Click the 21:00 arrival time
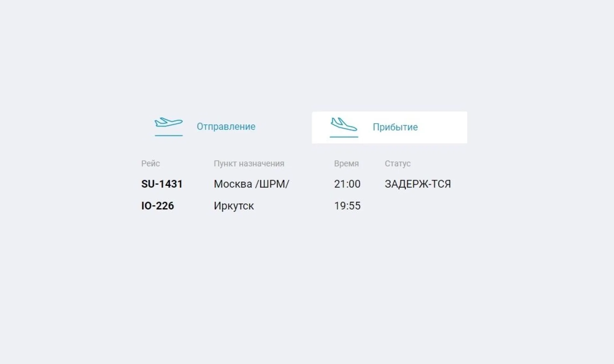This screenshot has width=614, height=364. click(347, 184)
